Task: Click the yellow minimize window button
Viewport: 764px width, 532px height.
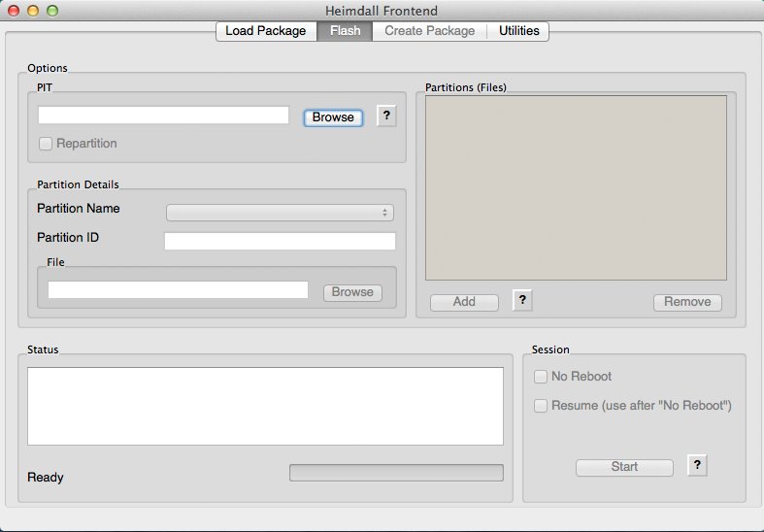Action: 33,11
